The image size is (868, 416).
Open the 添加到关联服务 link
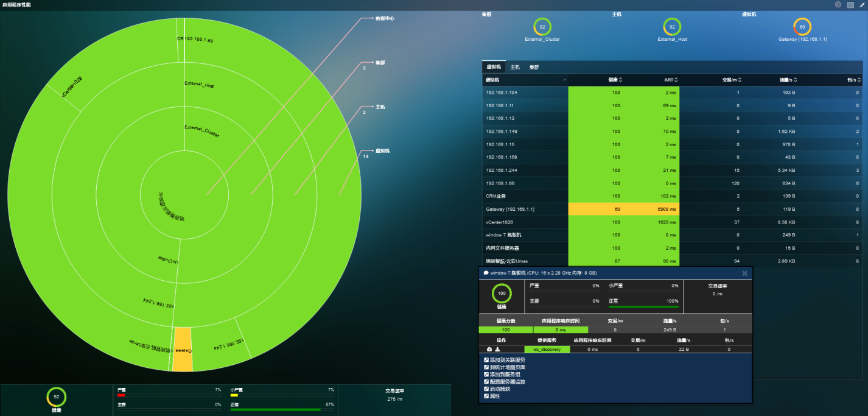pos(508,360)
